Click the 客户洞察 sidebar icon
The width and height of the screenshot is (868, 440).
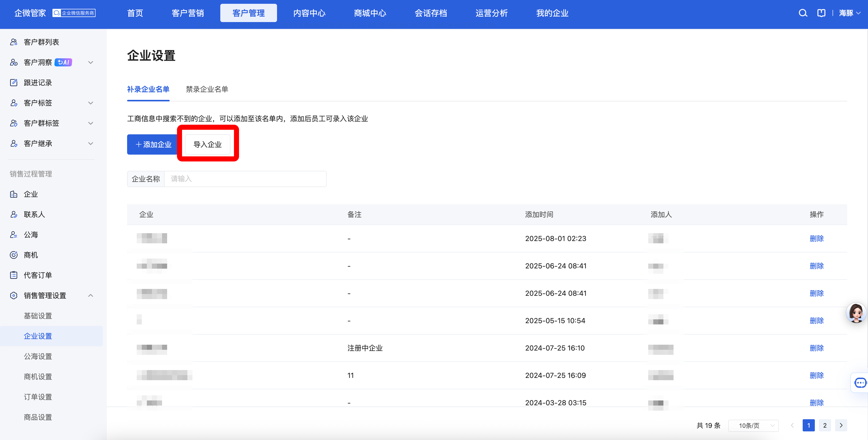(13, 62)
